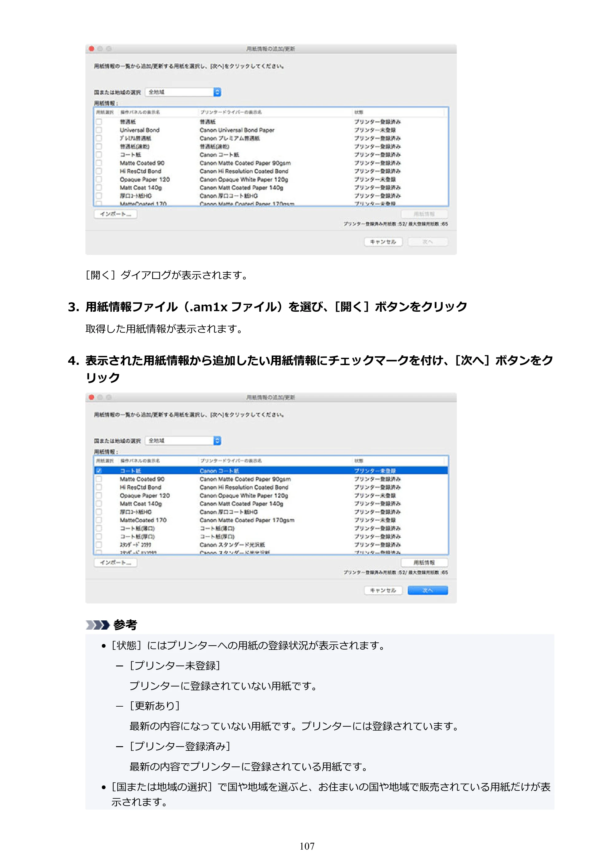Viewport: 614px width, 868px height.
Task: Click the enabled 用紙情報 button
Action: pos(424,562)
